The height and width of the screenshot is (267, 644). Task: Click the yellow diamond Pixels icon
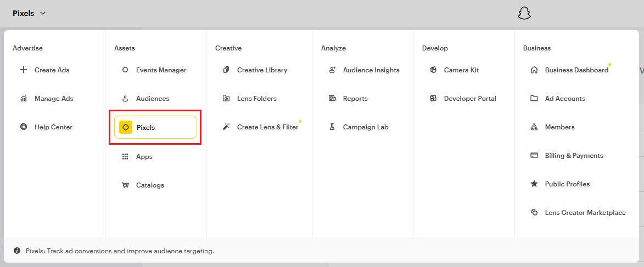click(126, 127)
